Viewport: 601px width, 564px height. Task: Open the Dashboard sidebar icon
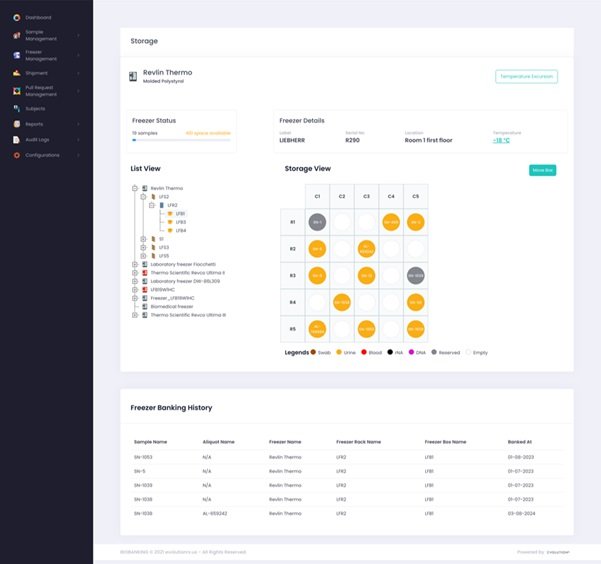point(16,18)
